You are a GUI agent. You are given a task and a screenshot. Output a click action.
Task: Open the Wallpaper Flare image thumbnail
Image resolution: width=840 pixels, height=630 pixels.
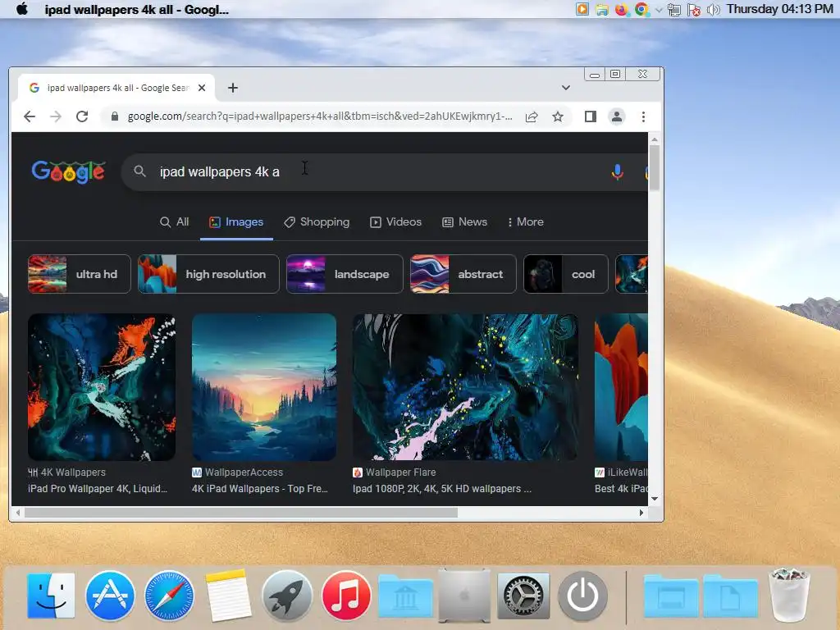click(465, 387)
